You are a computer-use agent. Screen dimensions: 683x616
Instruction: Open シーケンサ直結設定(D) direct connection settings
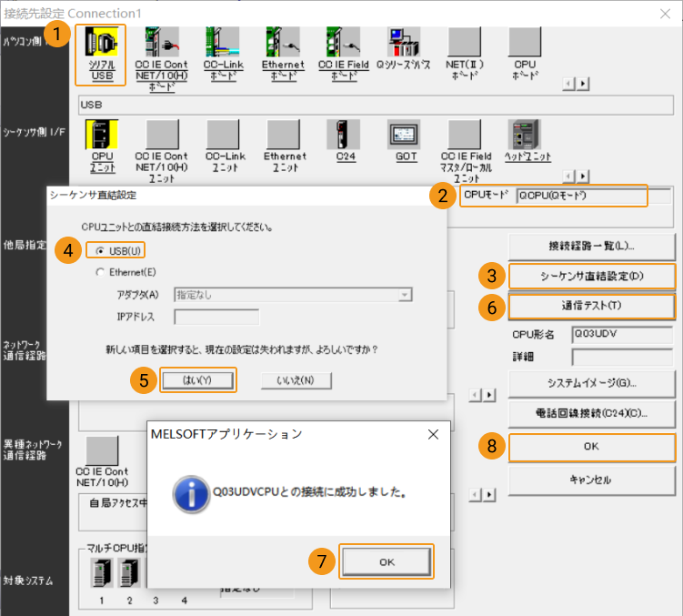click(x=591, y=276)
